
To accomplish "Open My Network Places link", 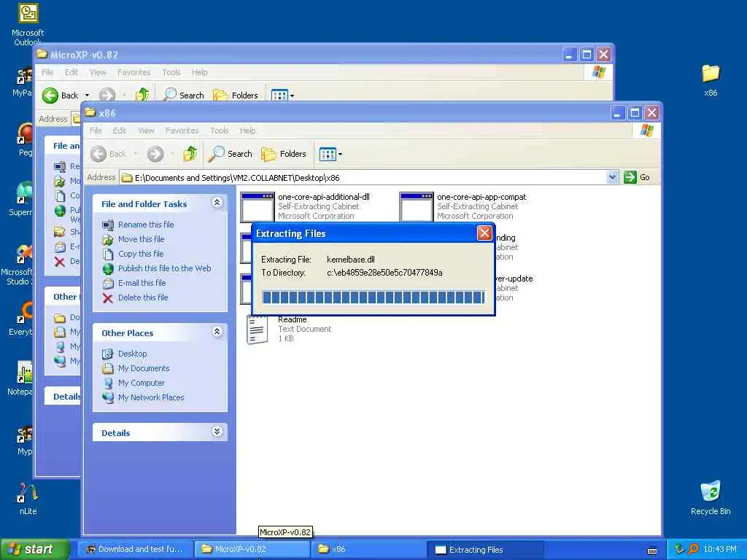I will point(151,397).
